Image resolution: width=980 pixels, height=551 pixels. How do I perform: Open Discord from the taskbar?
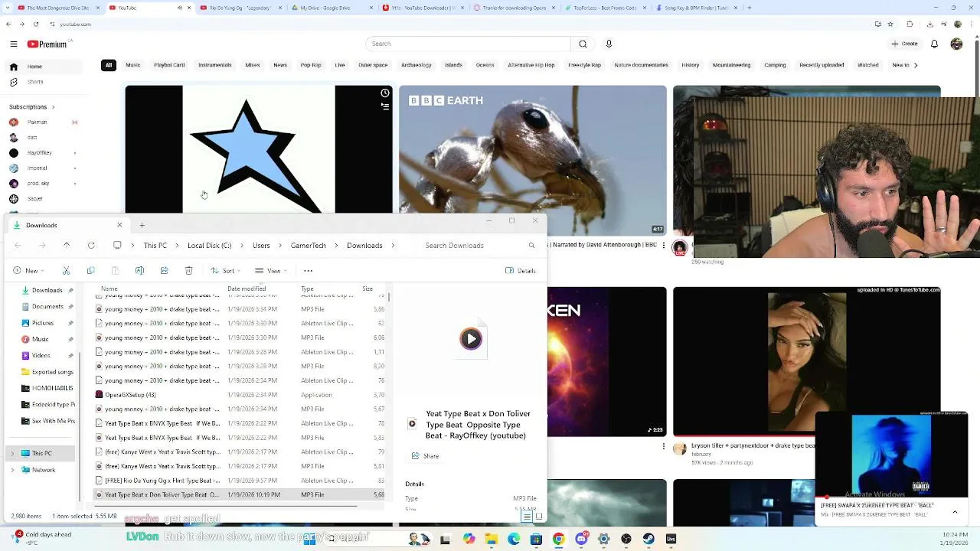(581, 540)
